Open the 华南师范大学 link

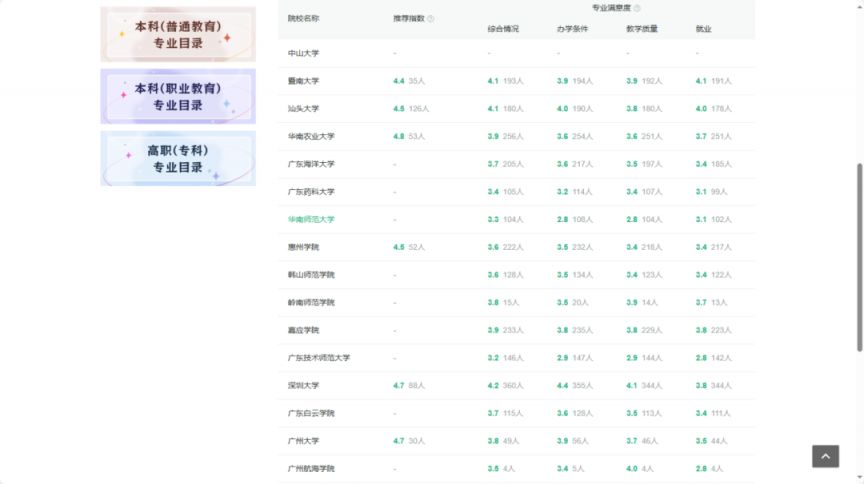[x=311, y=219]
